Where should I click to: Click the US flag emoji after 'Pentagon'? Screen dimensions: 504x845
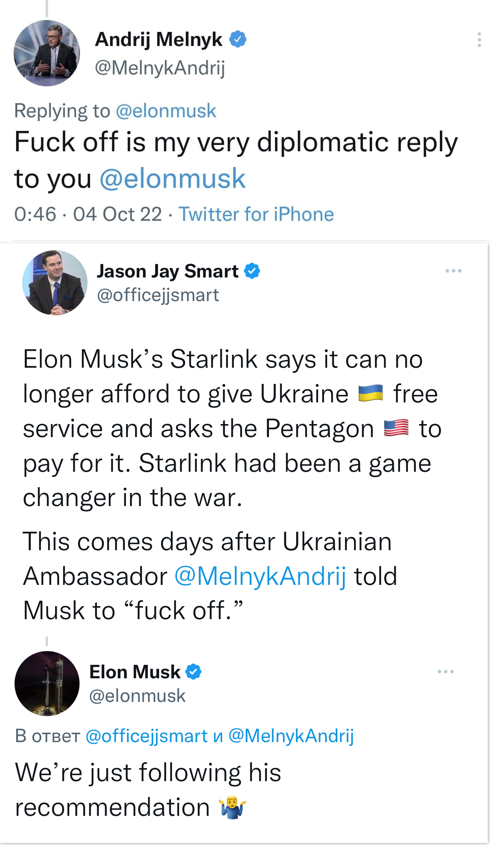(x=396, y=428)
